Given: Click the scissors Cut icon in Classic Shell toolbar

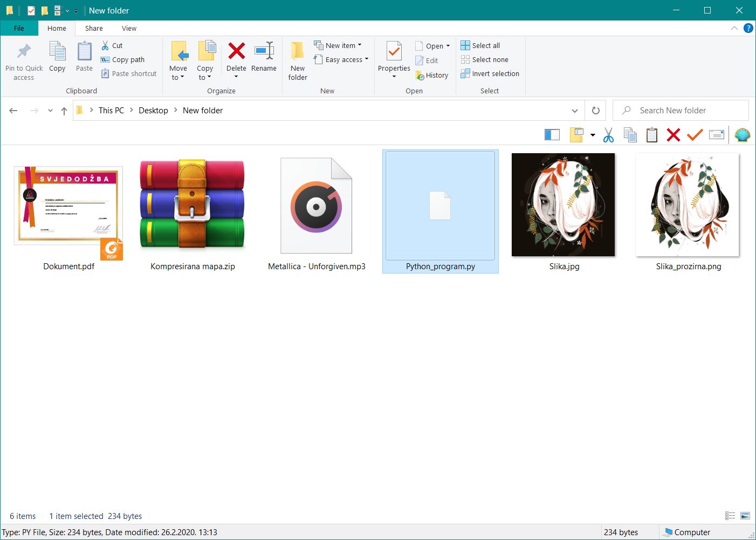Looking at the screenshot, I should click(x=608, y=135).
